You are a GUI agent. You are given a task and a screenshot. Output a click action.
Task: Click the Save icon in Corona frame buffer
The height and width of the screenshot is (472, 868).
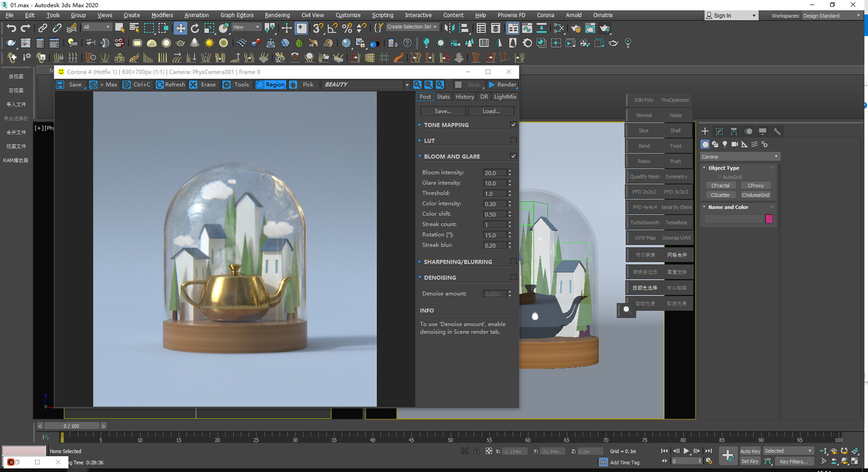pyautogui.click(x=60, y=85)
